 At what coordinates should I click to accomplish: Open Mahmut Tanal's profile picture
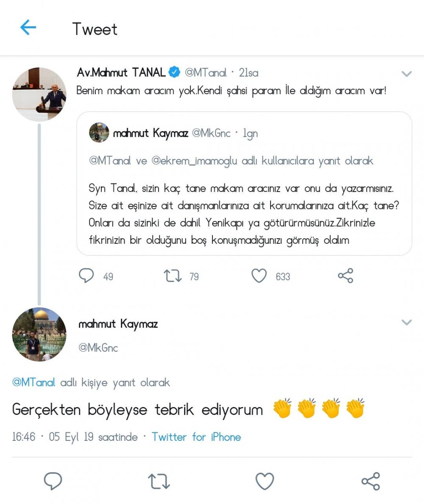coord(39,94)
